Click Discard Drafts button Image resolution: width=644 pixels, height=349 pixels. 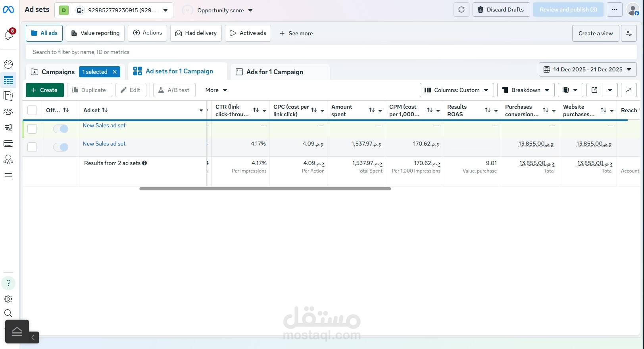501,10
